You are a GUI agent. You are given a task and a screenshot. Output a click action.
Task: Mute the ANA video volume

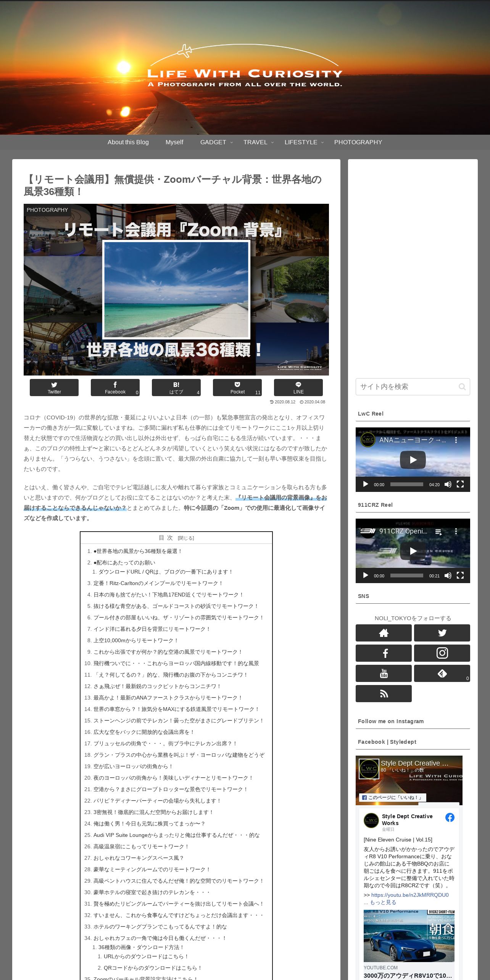(x=448, y=484)
